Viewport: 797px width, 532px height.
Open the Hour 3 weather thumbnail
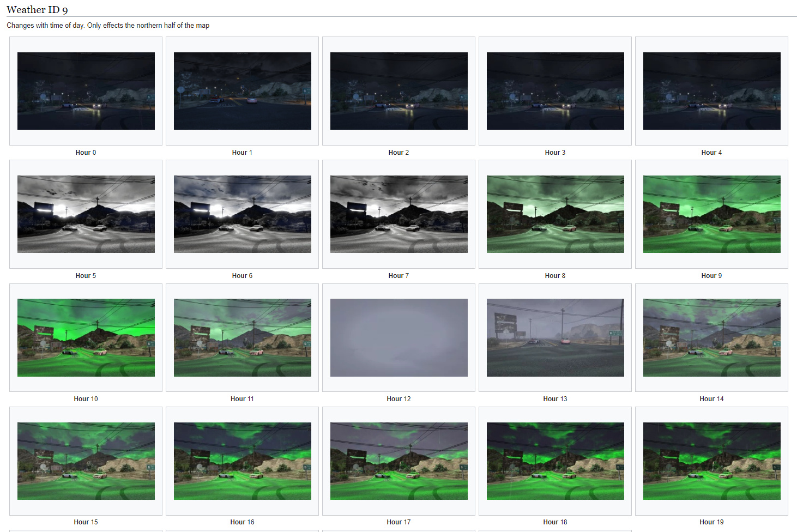click(556, 91)
